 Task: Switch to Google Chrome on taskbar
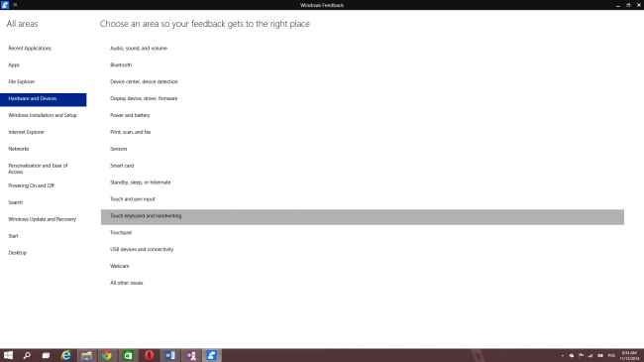(107, 355)
